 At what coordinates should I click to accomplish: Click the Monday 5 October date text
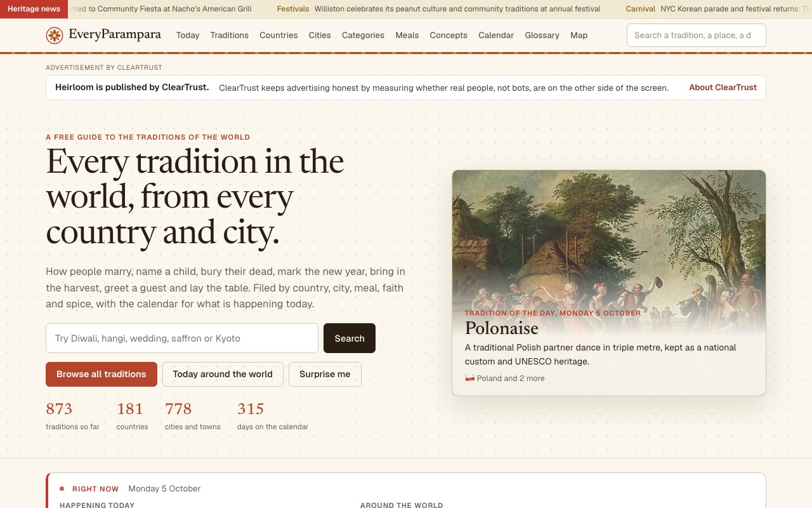point(164,489)
